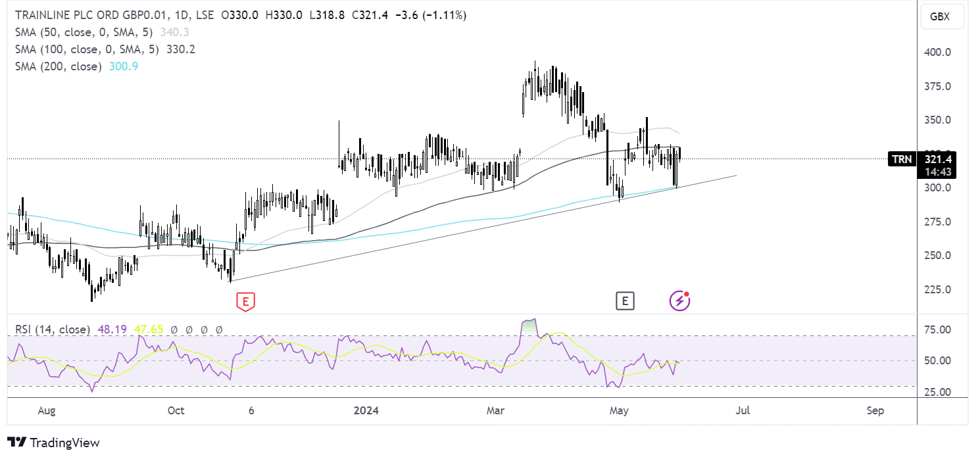Screen dimensions: 980x461
Task: Open the TradingView logo link
Action: pyautogui.click(x=53, y=443)
